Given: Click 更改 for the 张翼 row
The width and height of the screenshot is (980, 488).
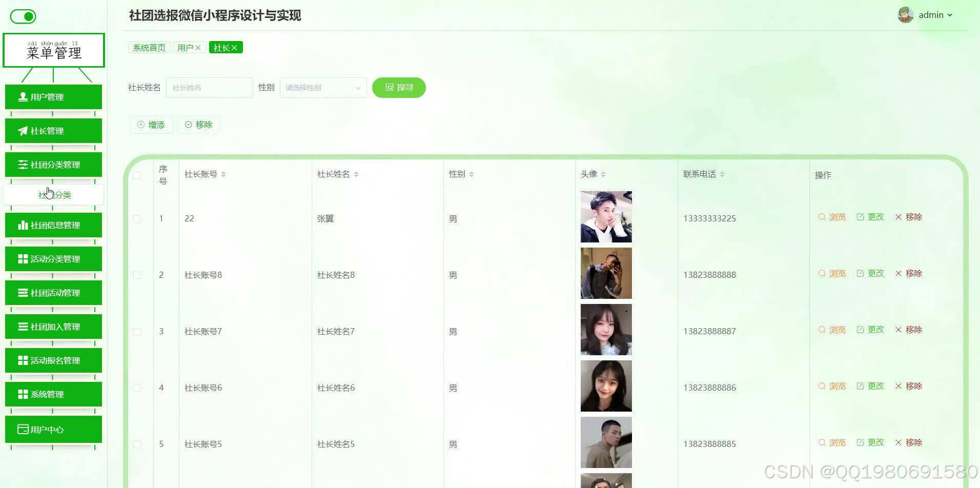Looking at the screenshot, I should (x=870, y=217).
